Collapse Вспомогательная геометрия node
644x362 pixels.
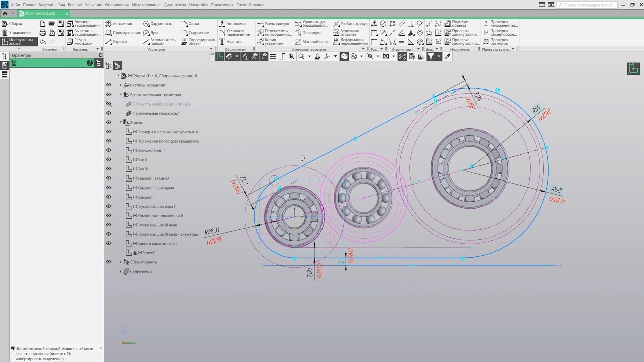121,95
